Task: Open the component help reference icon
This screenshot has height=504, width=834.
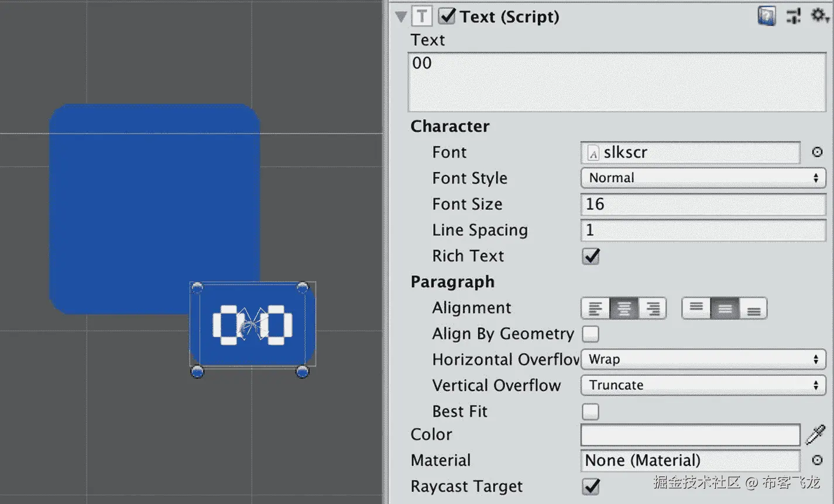Action: pyautogui.click(x=767, y=16)
